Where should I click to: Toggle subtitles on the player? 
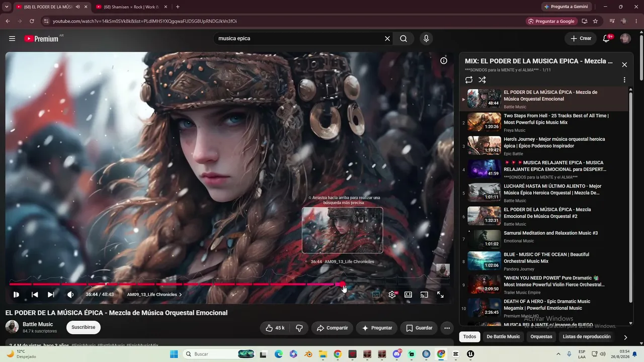tap(376, 295)
